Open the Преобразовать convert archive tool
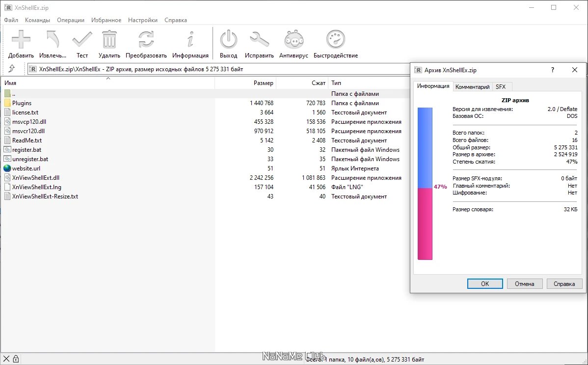This screenshot has width=588, height=365. 146,39
